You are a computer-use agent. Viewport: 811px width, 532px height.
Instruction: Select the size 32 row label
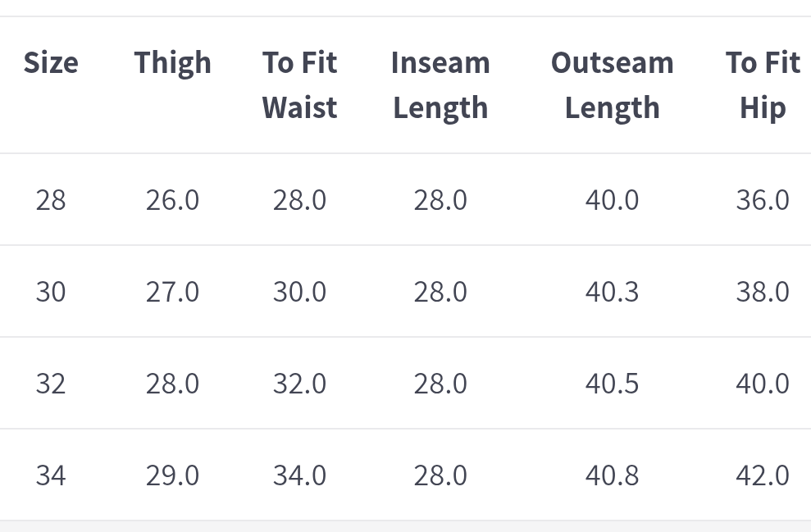51,384
